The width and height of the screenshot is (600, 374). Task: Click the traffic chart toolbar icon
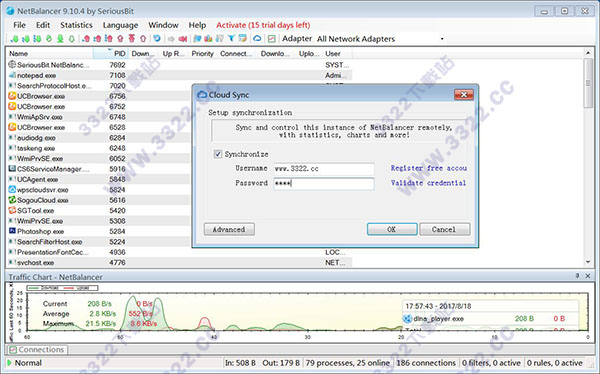pyautogui.click(x=271, y=39)
